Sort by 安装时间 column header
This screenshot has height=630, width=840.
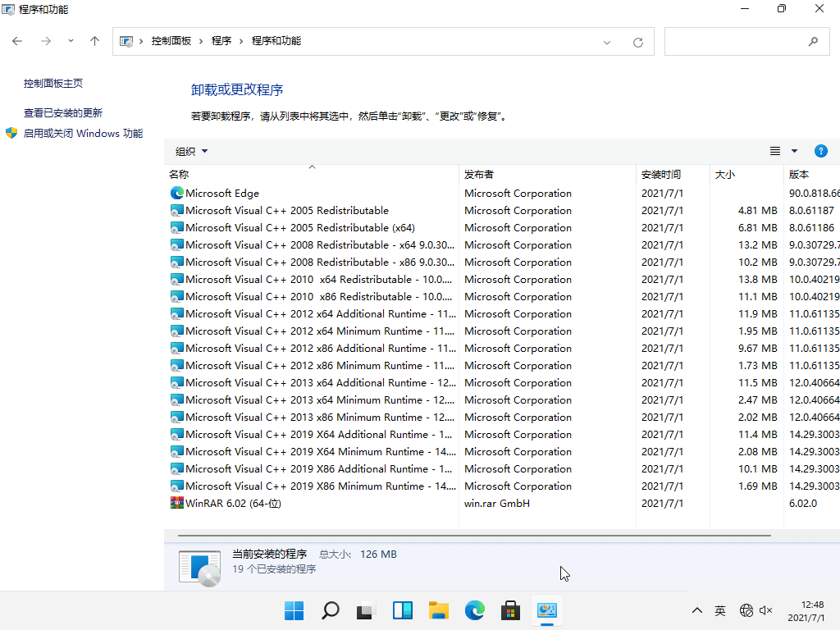pos(673,175)
